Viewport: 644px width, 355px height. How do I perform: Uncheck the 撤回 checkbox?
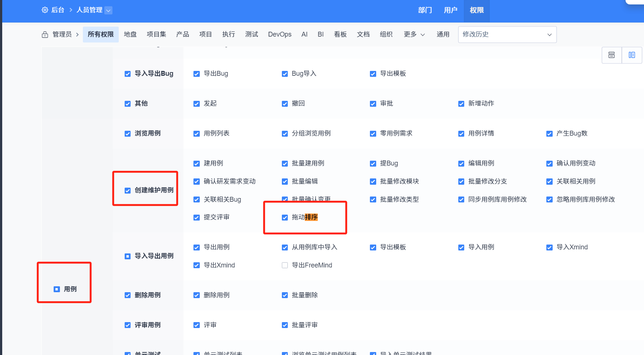(x=285, y=104)
